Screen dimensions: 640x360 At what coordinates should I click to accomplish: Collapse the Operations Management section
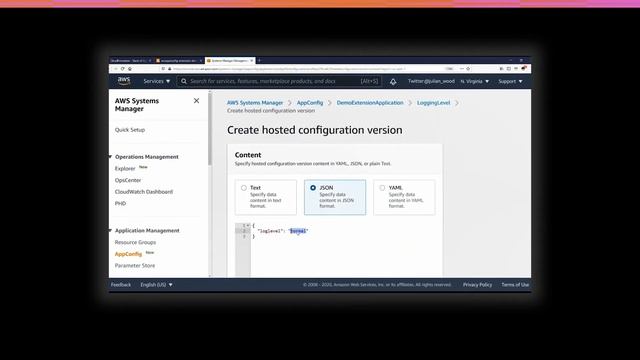click(x=110, y=157)
